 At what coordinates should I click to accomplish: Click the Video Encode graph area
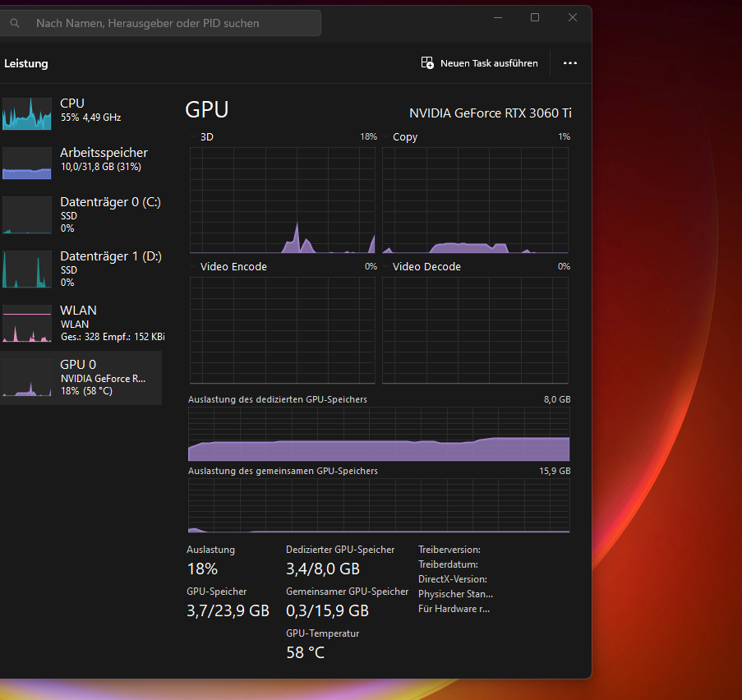point(283,330)
